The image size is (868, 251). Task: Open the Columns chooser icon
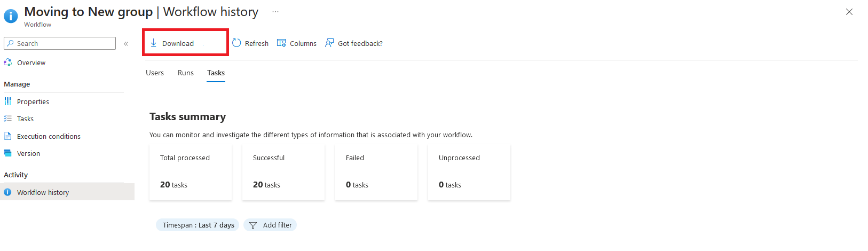click(x=281, y=43)
